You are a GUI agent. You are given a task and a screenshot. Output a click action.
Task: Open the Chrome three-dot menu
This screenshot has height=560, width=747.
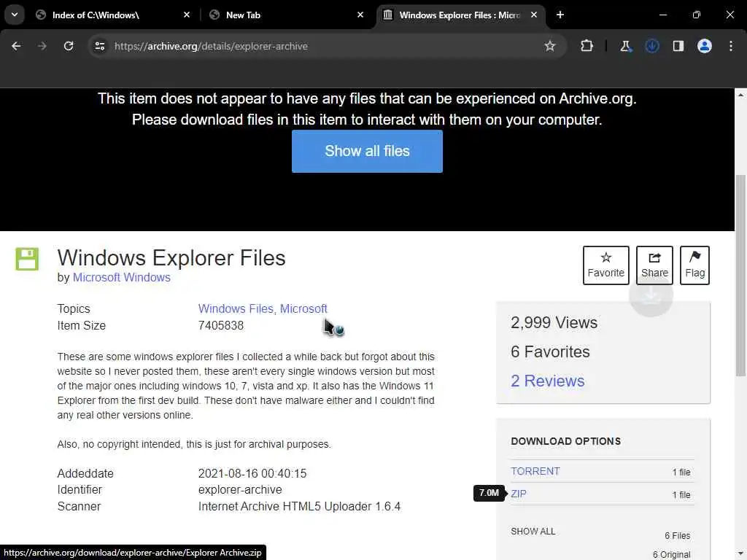click(731, 46)
